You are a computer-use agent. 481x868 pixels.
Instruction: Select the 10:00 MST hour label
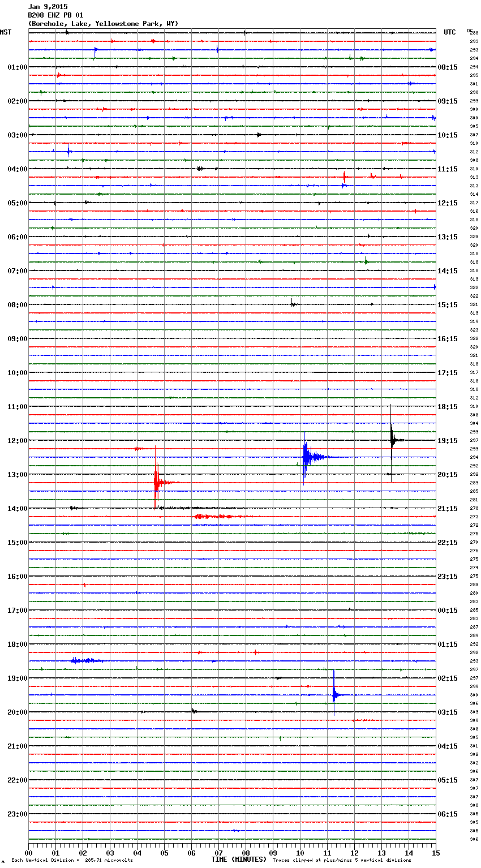(18, 373)
